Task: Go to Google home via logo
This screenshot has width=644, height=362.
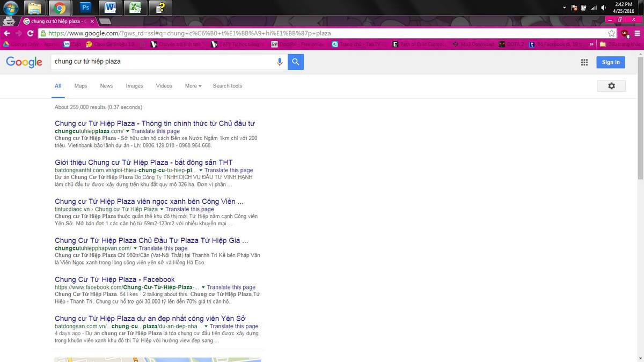Action: pyautogui.click(x=24, y=62)
